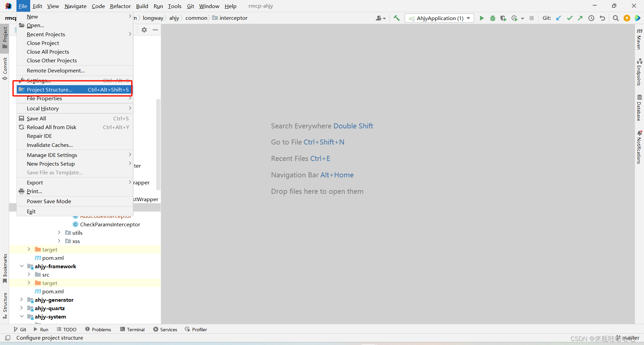This screenshot has height=345, width=644.
Task: Open the Terminal tool window
Action: pos(132,329)
